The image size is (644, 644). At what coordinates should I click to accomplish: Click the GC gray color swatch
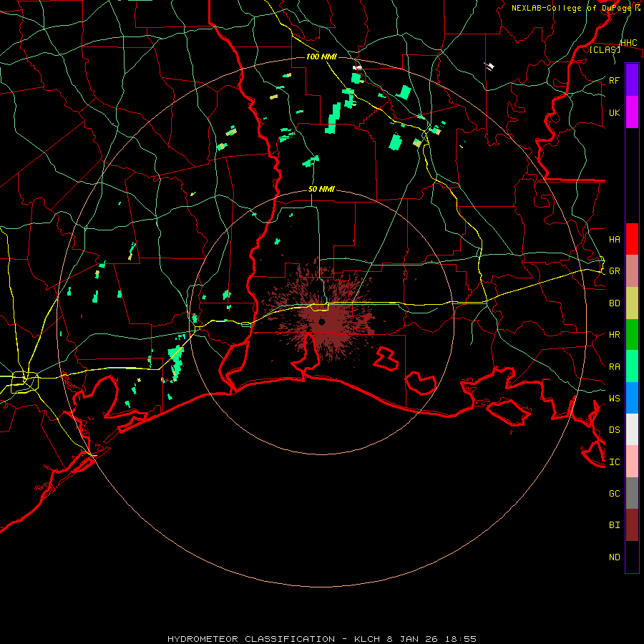pyautogui.click(x=632, y=493)
